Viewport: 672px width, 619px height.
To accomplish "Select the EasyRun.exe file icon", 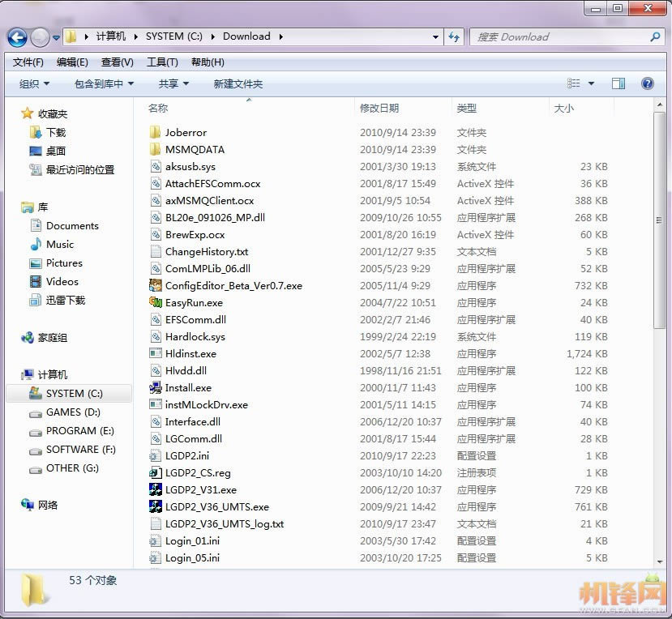I will 156,302.
